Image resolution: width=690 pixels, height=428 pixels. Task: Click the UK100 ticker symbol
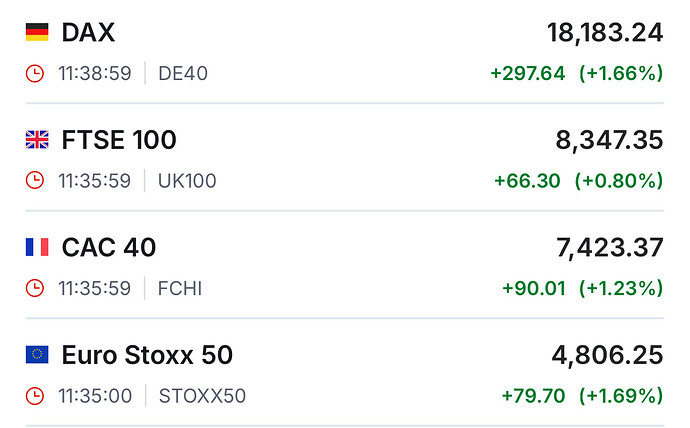click(x=187, y=181)
